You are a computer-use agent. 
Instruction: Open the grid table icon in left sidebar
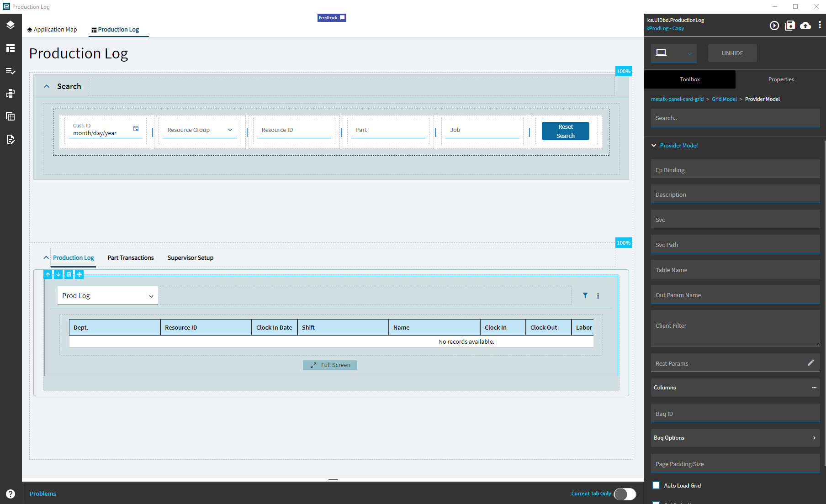[11, 116]
